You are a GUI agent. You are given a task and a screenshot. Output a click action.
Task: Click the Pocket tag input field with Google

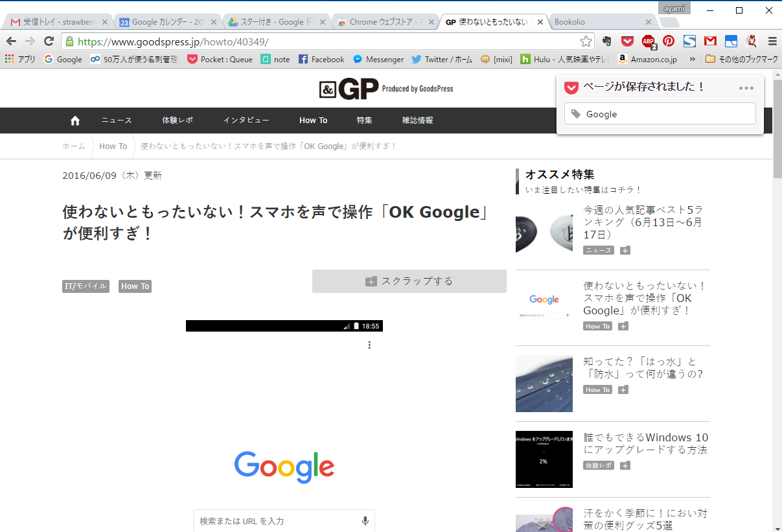coord(660,114)
